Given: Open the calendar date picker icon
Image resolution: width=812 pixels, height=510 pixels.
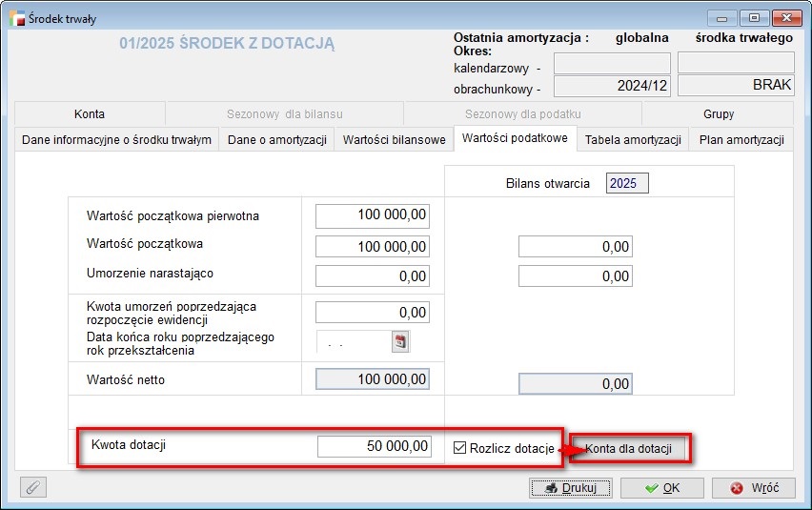Looking at the screenshot, I should 400,341.
